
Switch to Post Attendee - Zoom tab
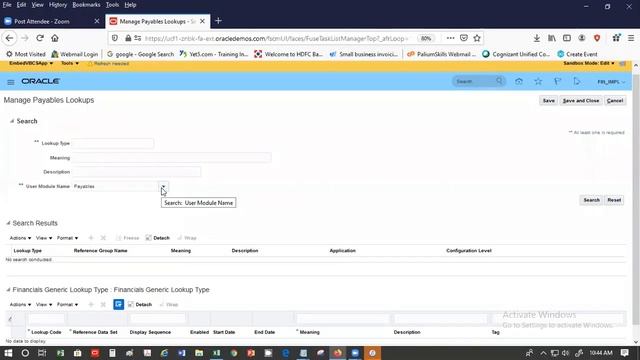pyautogui.click(x=52, y=21)
